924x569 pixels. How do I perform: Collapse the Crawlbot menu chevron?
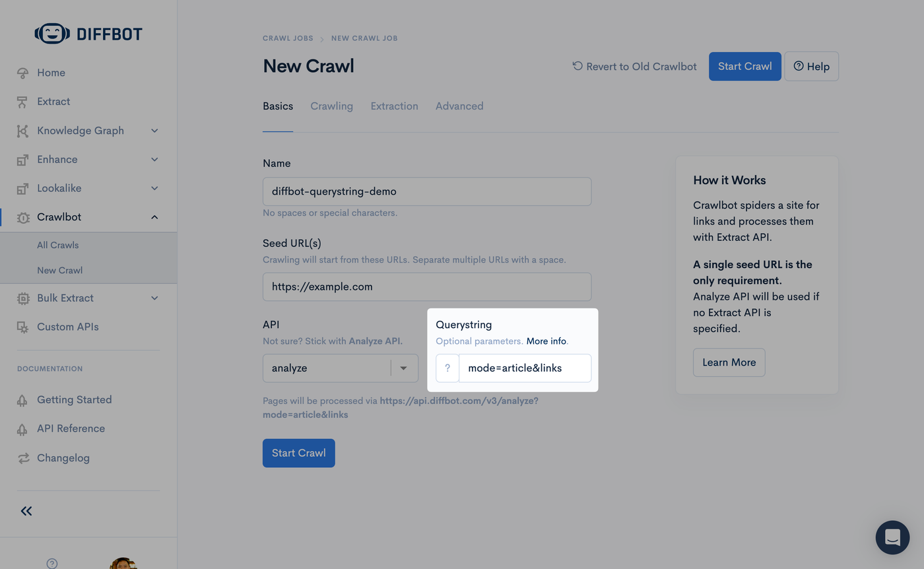[x=154, y=217]
